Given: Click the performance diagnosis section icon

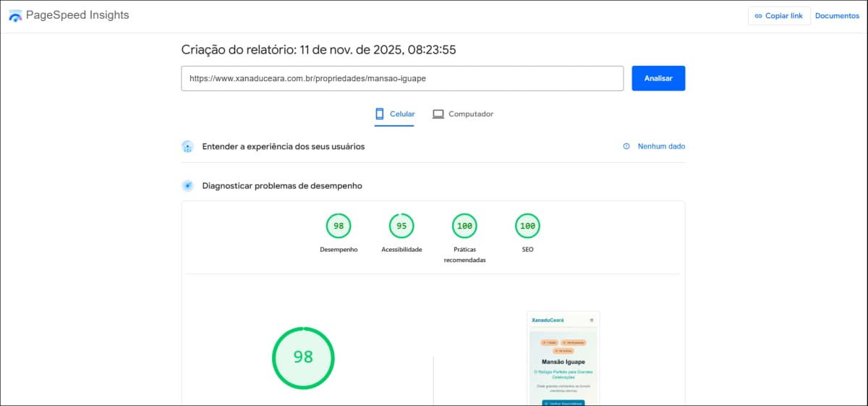Looking at the screenshot, I should click(187, 186).
